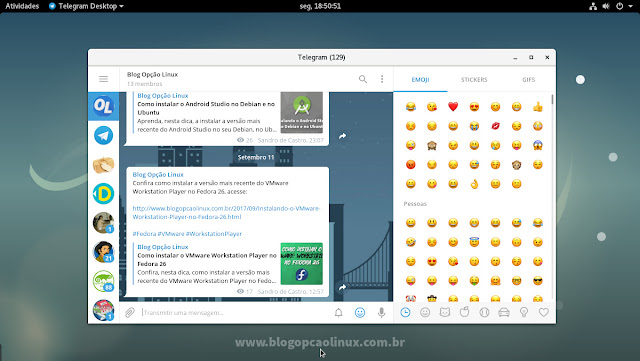Open the yellow D avatar chat

[x=103, y=194]
